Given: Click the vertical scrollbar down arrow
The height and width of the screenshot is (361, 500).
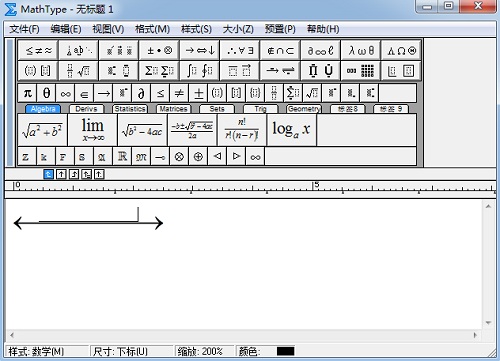Looking at the screenshot, I should pyautogui.click(x=488, y=323).
